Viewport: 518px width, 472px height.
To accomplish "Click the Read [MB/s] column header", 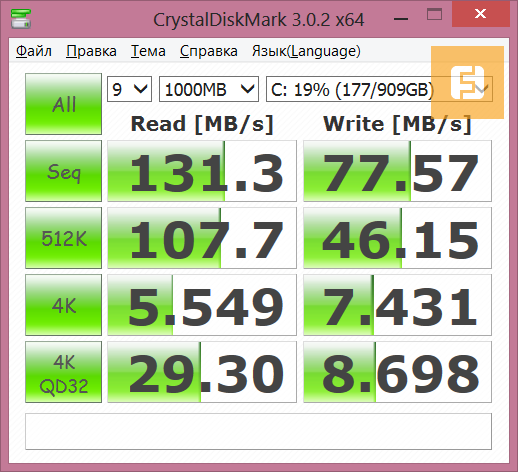I will coord(202,124).
